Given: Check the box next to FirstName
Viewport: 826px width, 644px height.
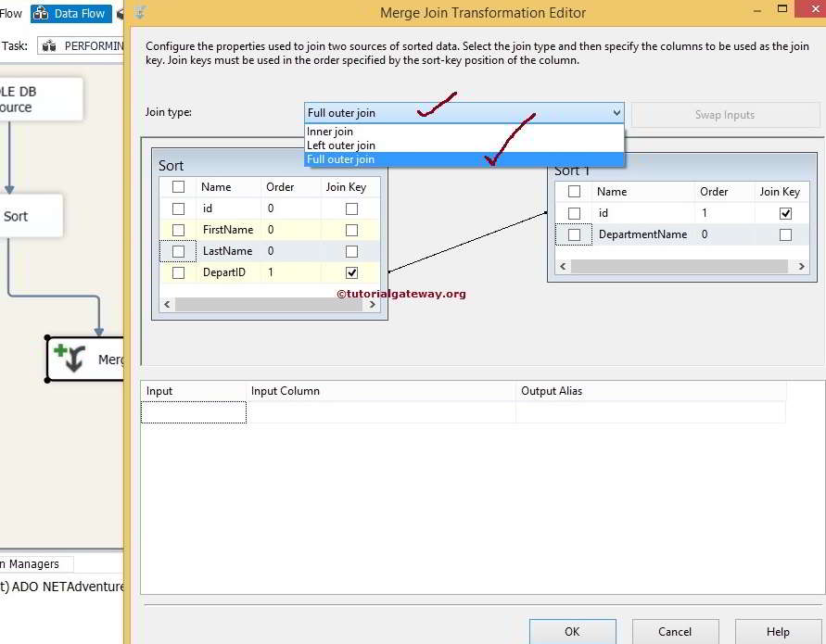Looking at the screenshot, I should tap(179, 229).
